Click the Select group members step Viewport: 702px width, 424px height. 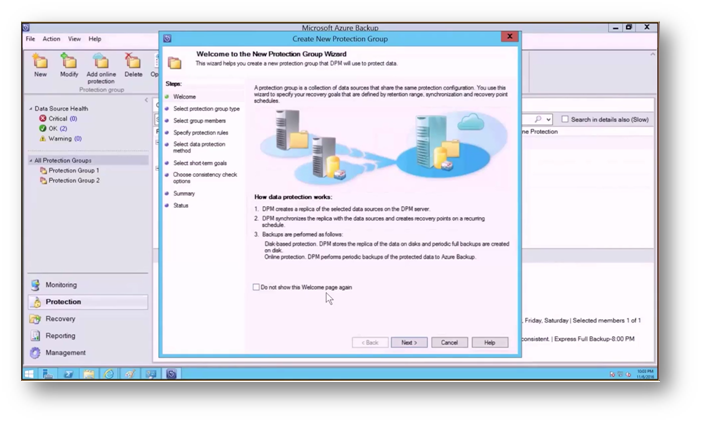pyautogui.click(x=199, y=121)
